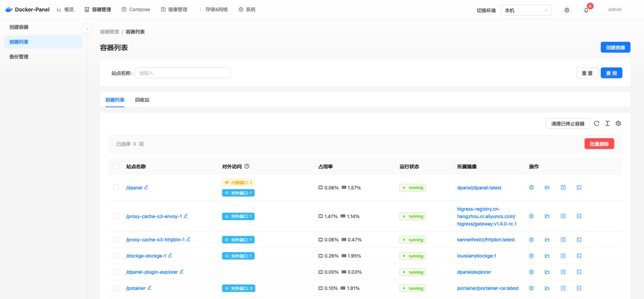Refresh the container table
The image size is (644, 299).
[x=597, y=123]
